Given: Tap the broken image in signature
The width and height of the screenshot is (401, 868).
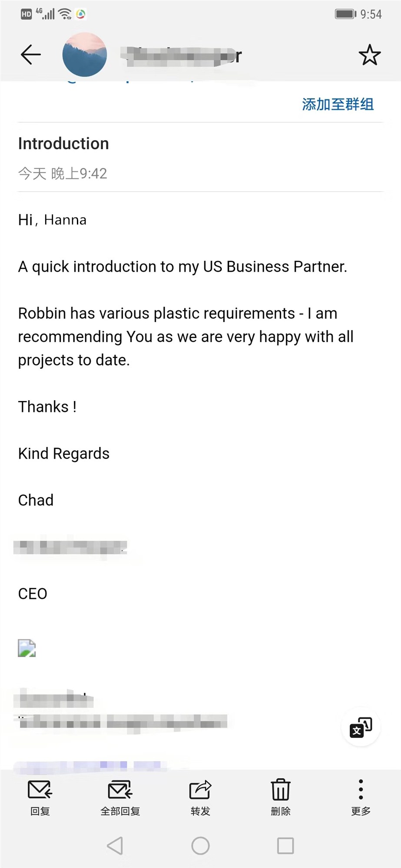Looking at the screenshot, I should pyautogui.click(x=27, y=648).
